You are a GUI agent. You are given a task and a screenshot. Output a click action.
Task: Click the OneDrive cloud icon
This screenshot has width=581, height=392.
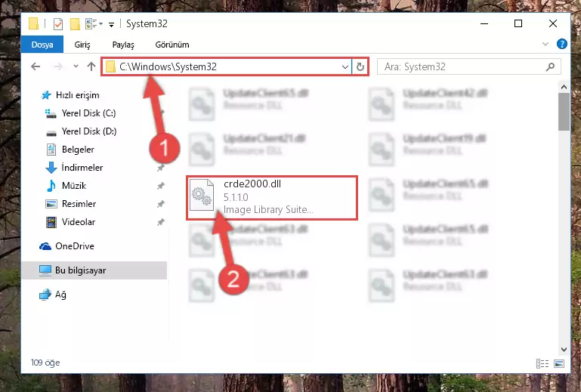pyautogui.click(x=45, y=246)
